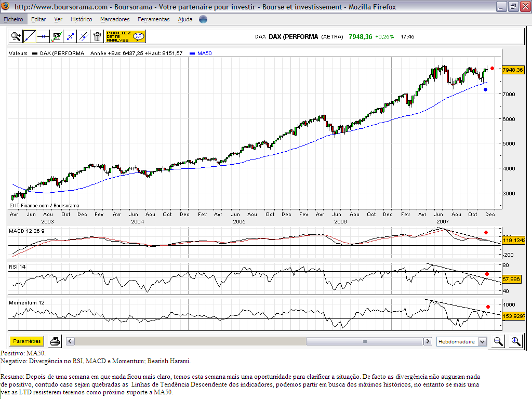
Task: Click the black DAX legend color marker
Action: (x=35, y=54)
